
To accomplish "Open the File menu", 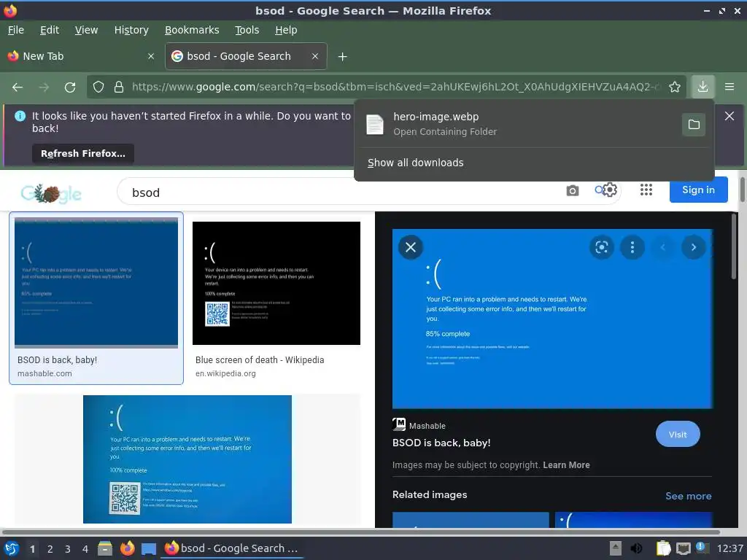I will tap(16, 30).
